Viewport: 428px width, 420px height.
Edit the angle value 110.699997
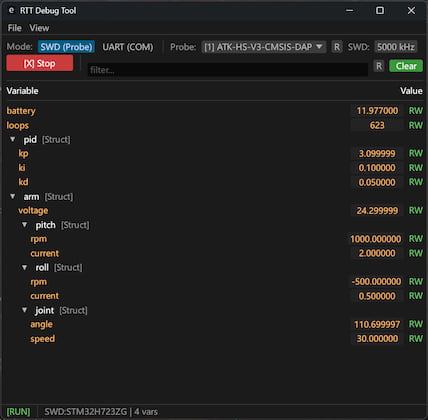377,324
